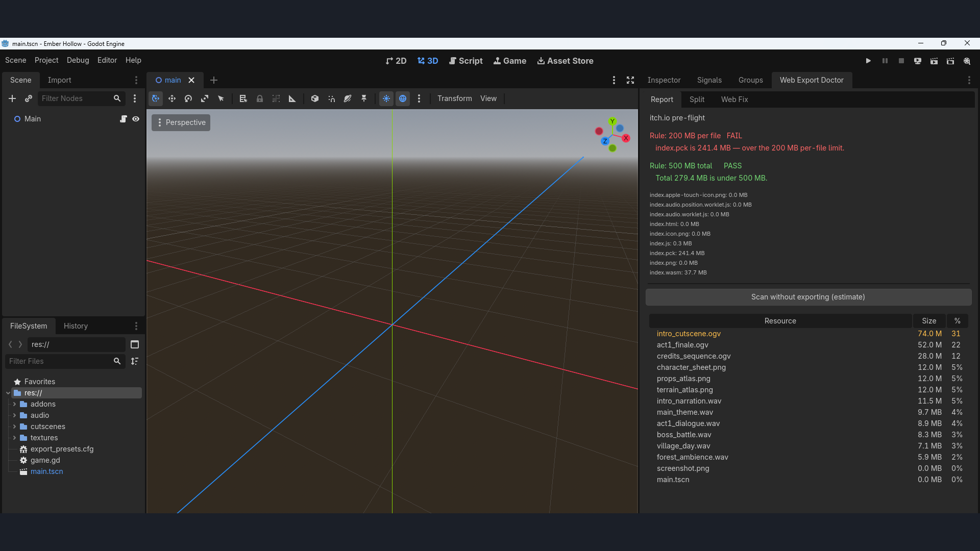Select export_presets.cfg in FileSystem

point(62,449)
